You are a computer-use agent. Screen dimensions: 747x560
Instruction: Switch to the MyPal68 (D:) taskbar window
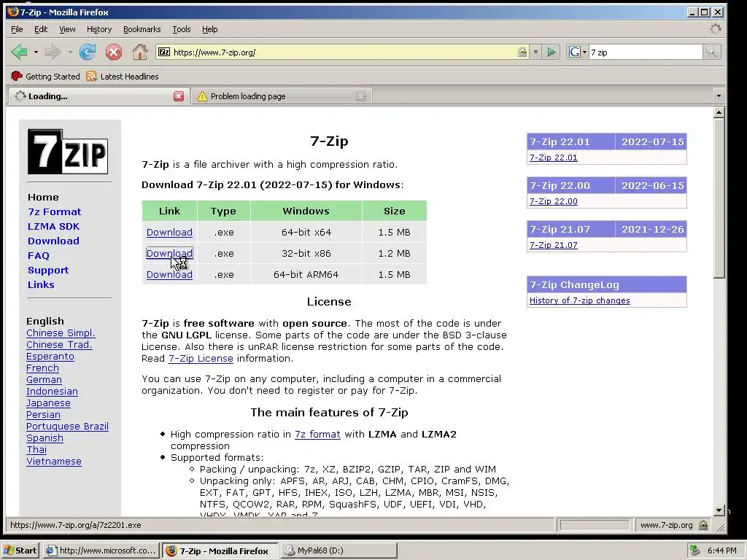pos(338,551)
